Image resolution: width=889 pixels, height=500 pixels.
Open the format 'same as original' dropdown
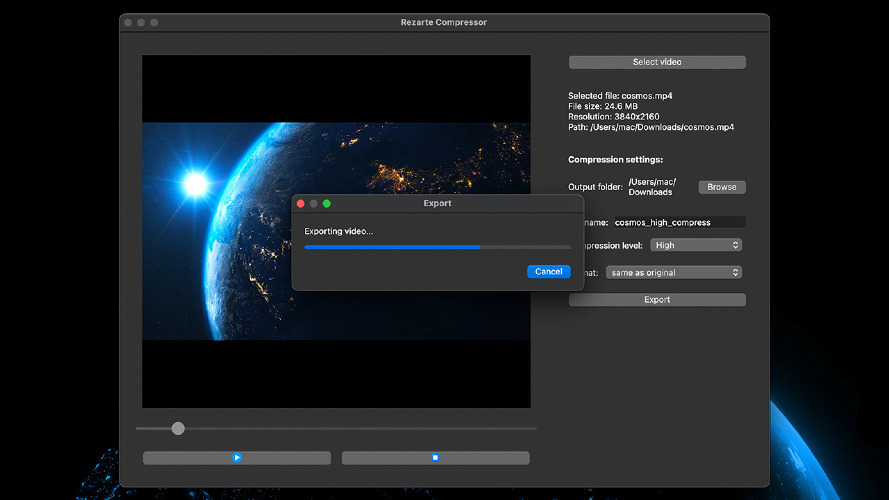674,273
